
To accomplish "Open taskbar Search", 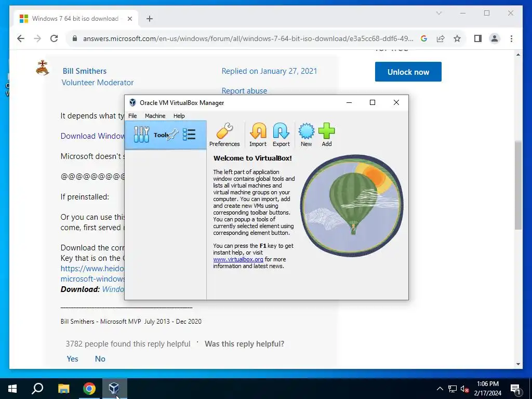I will (x=37, y=389).
